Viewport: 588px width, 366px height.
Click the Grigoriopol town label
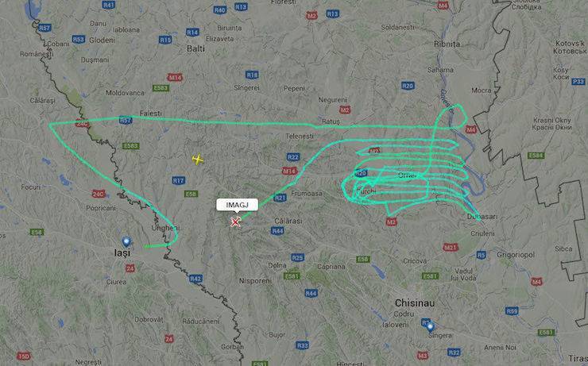pos(516,255)
